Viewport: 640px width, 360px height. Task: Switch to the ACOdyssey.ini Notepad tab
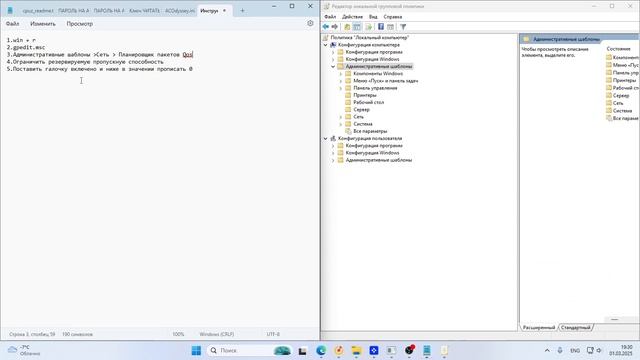[x=180, y=11]
